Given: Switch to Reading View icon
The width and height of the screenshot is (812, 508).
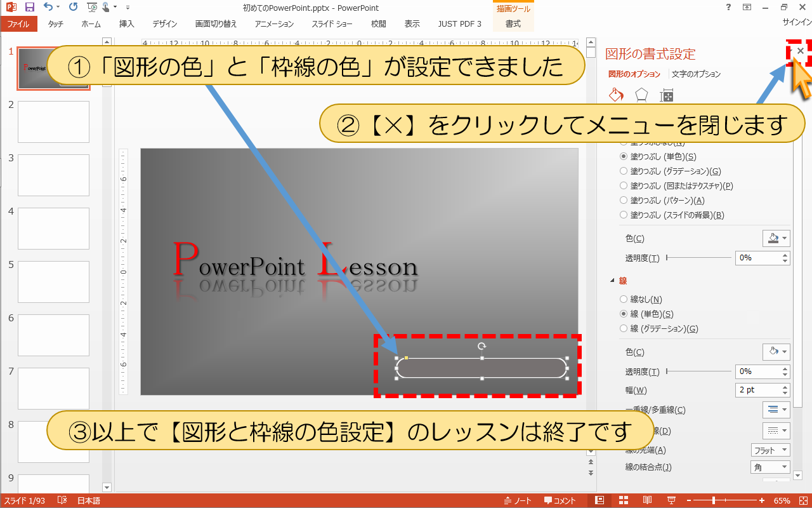Looking at the screenshot, I should [x=648, y=500].
